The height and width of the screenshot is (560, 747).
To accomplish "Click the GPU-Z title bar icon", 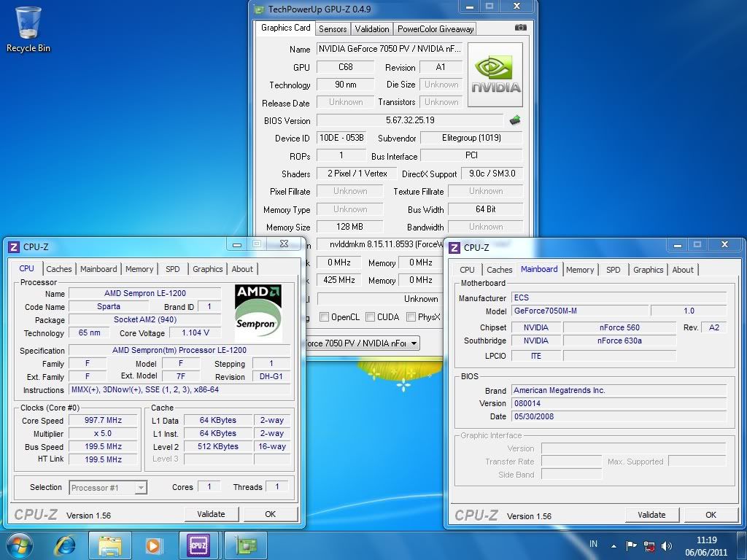I will [x=259, y=9].
